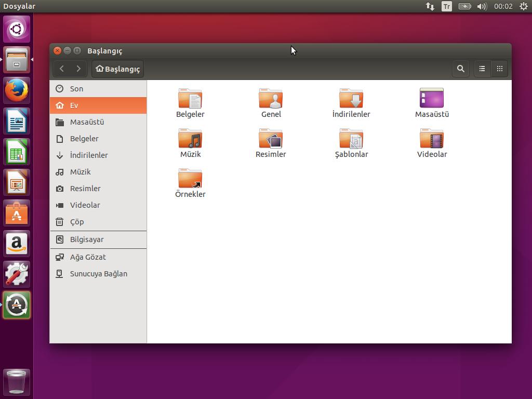Open the session gear menu
This screenshot has width=532, height=399.
(523, 6)
